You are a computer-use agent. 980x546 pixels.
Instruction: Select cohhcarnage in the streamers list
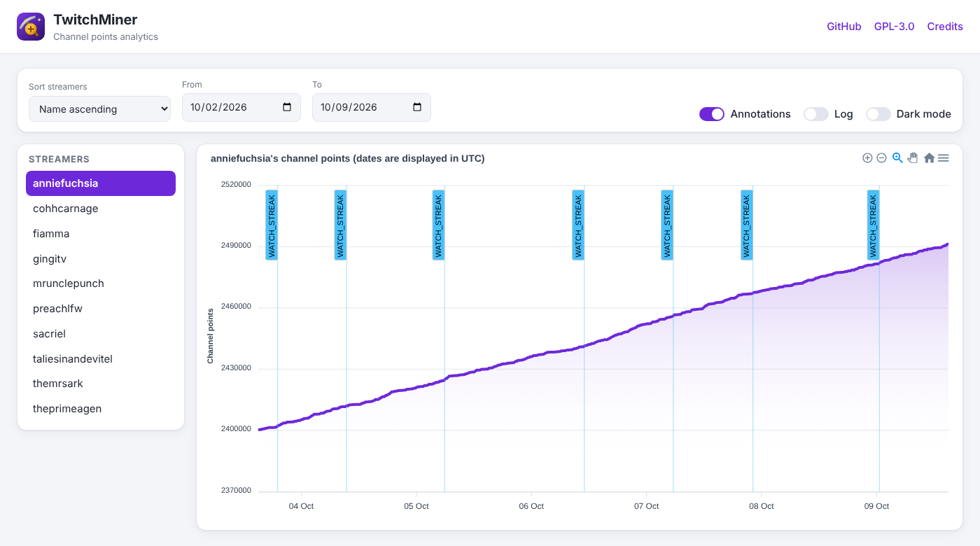tap(101, 209)
